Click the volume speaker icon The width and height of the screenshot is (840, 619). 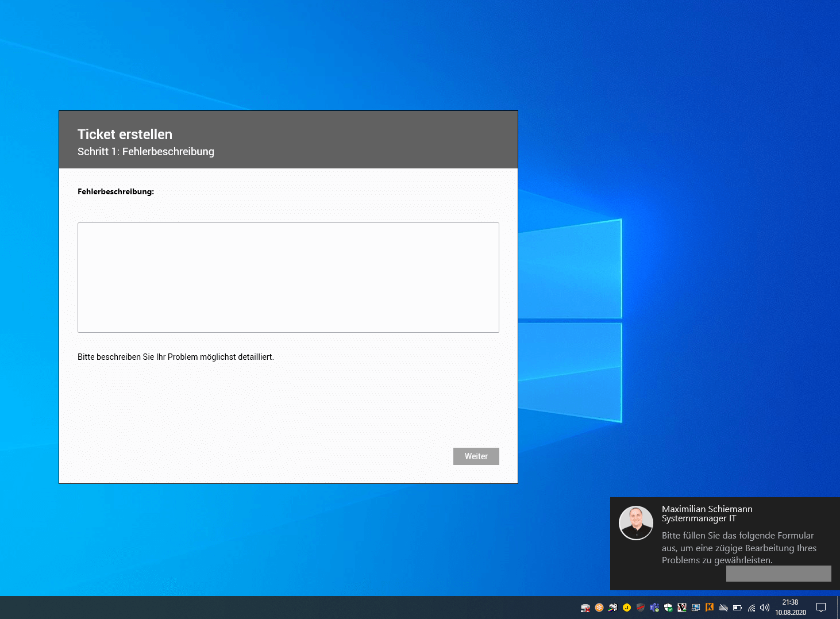[x=764, y=608]
